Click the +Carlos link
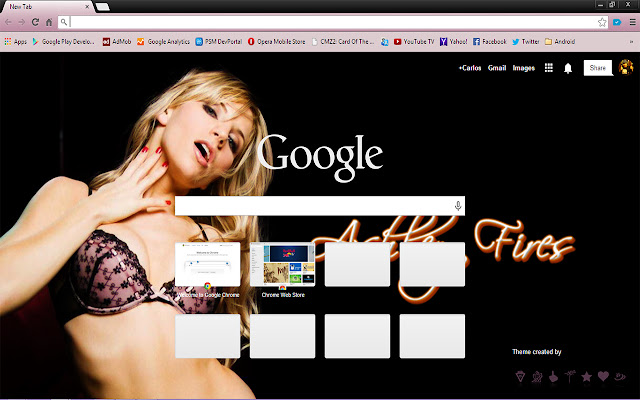The height and width of the screenshot is (400, 640). pyautogui.click(x=470, y=68)
